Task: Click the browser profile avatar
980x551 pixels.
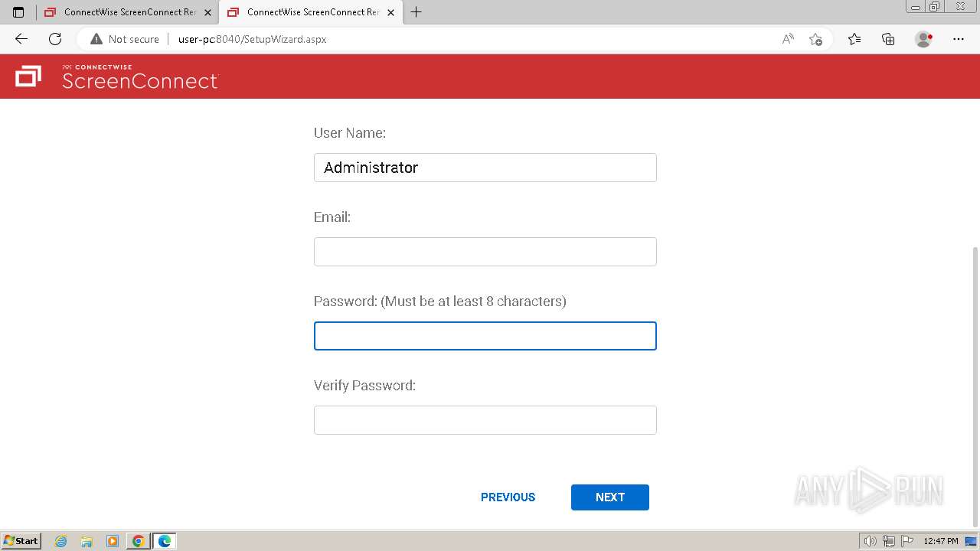Action: (x=923, y=39)
